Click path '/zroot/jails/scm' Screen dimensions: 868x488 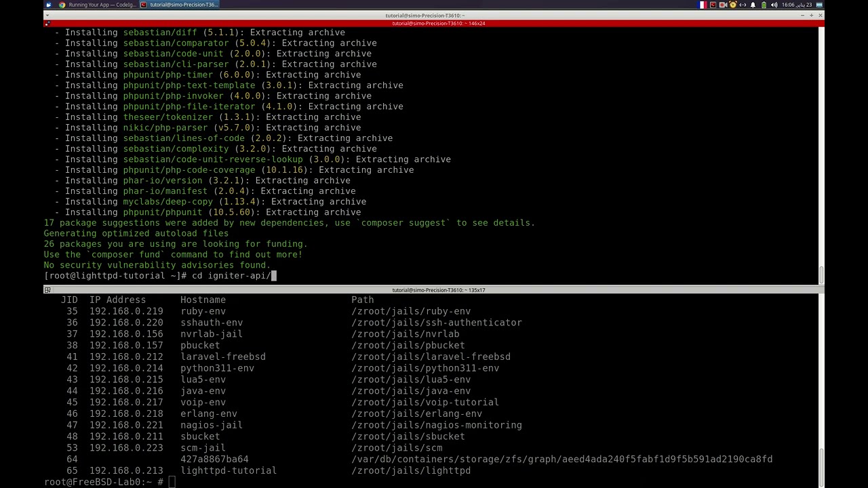coord(397,448)
